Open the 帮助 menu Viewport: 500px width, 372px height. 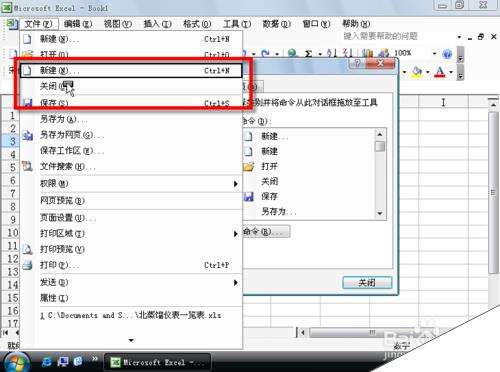tap(356, 24)
